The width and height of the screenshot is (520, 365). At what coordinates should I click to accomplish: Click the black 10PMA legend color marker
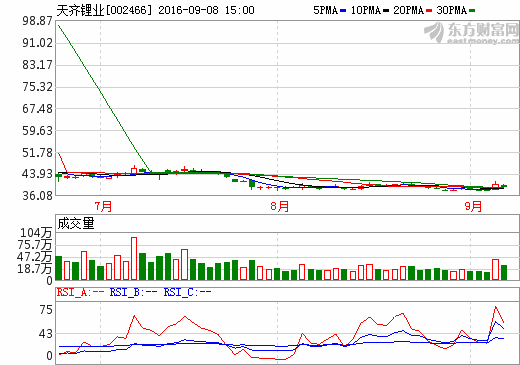pos(386,11)
